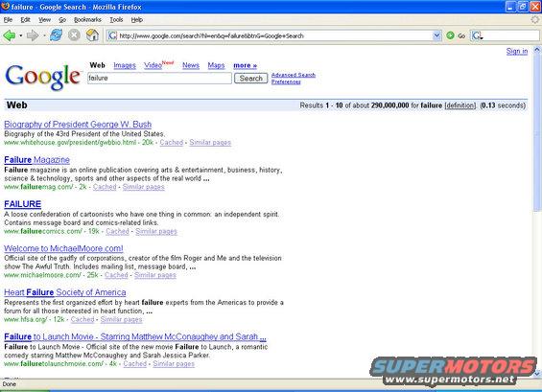Open Similar pages for whitehouse.gov result
542x392 pixels.
pyautogui.click(x=210, y=142)
